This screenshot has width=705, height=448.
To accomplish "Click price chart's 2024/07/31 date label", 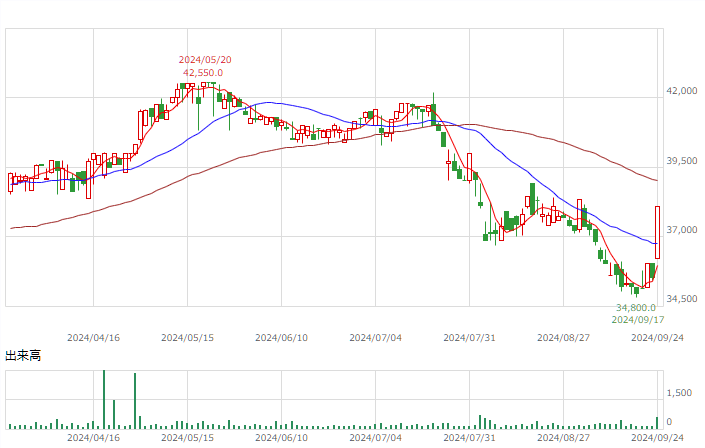I will [x=469, y=338].
